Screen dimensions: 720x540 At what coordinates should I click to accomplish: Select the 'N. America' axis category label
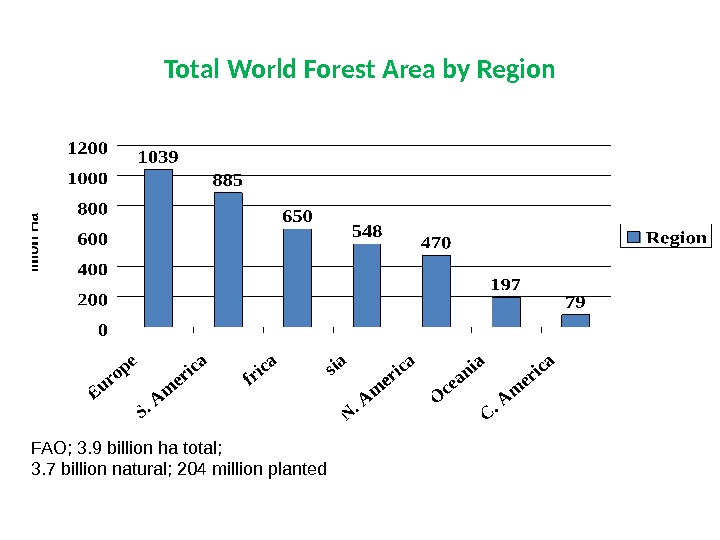click(378, 388)
